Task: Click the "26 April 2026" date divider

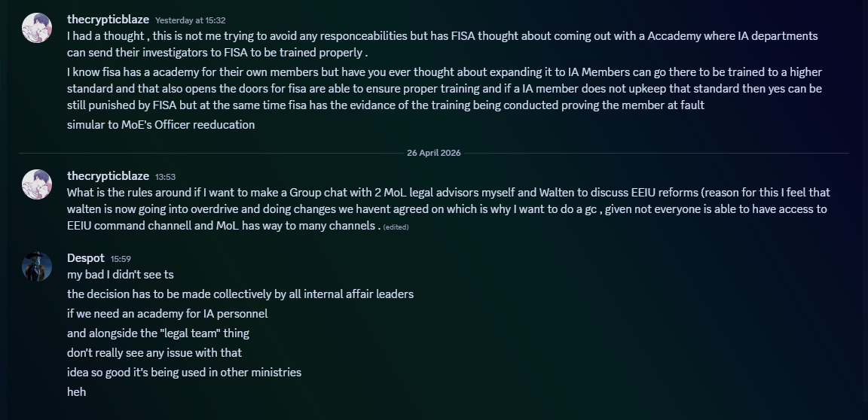Action: [x=433, y=153]
